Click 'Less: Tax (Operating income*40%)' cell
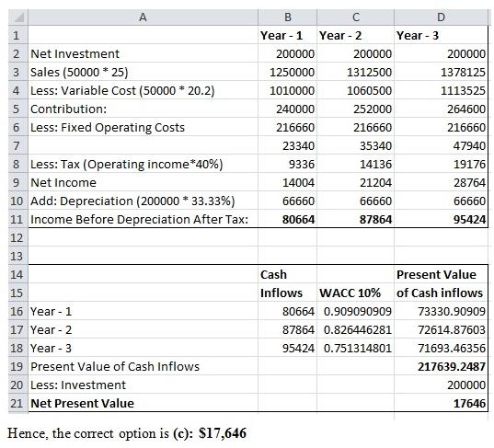The width and height of the screenshot is (494, 448). (x=143, y=164)
